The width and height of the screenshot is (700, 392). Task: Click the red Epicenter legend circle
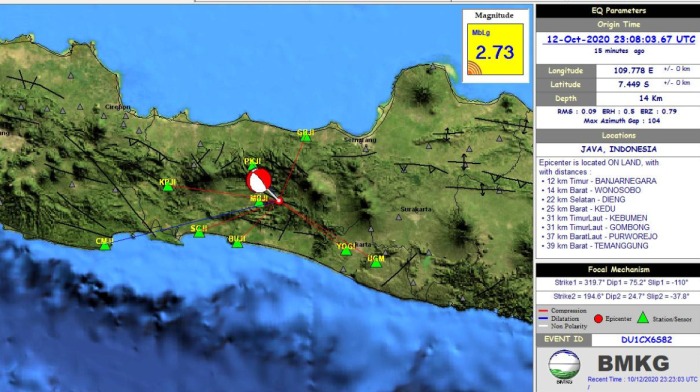(x=598, y=319)
